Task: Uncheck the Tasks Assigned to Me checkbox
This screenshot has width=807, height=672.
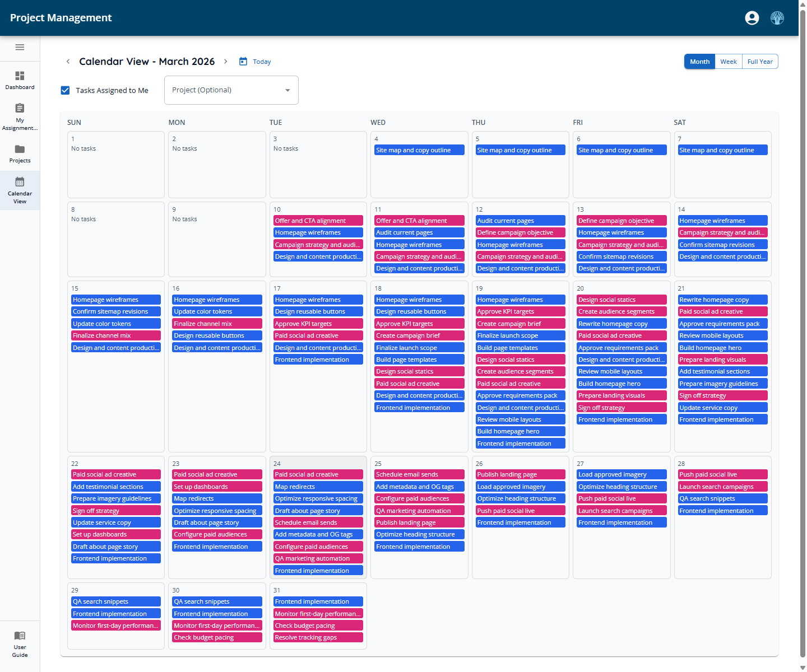Action: coord(66,90)
